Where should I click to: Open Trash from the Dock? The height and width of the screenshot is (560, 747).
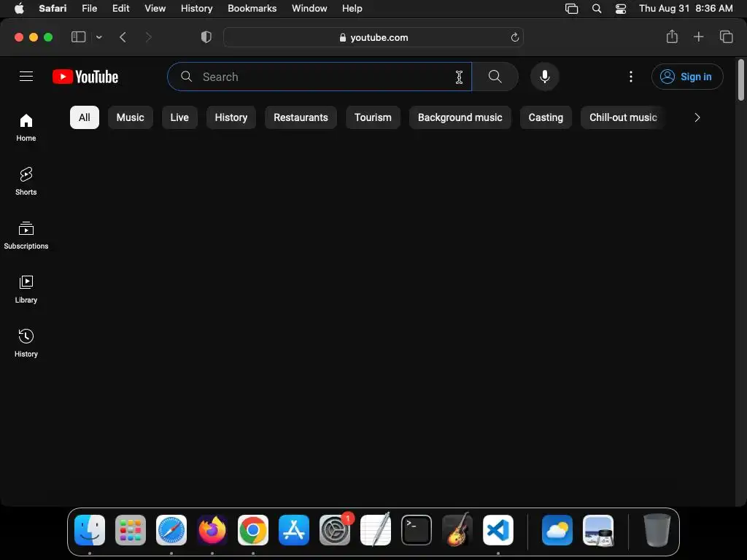coord(657,529)
